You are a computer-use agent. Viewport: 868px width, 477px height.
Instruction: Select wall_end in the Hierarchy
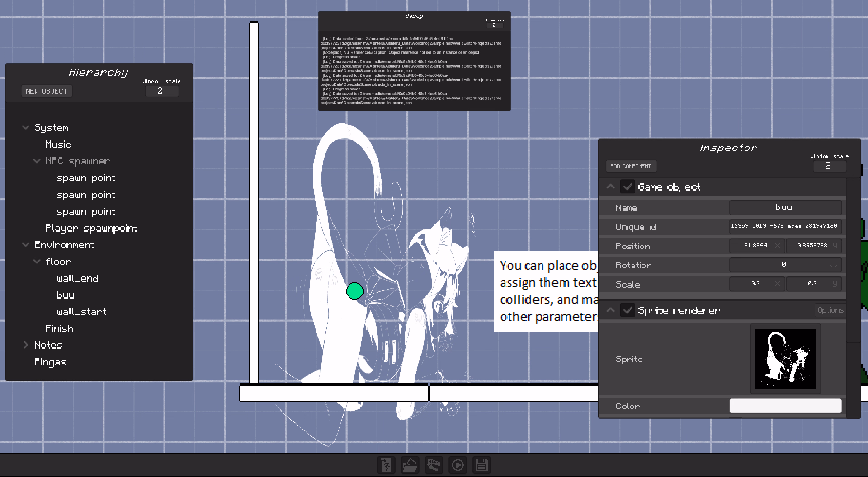[77, 278]
